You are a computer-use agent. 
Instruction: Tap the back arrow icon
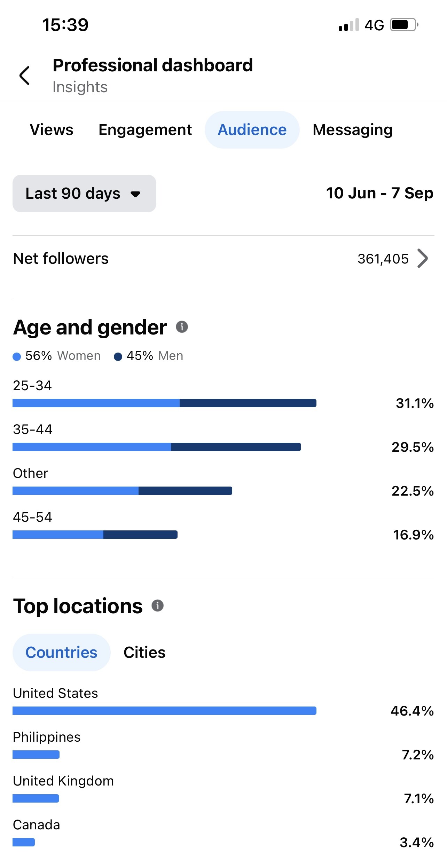click(24, 76)
